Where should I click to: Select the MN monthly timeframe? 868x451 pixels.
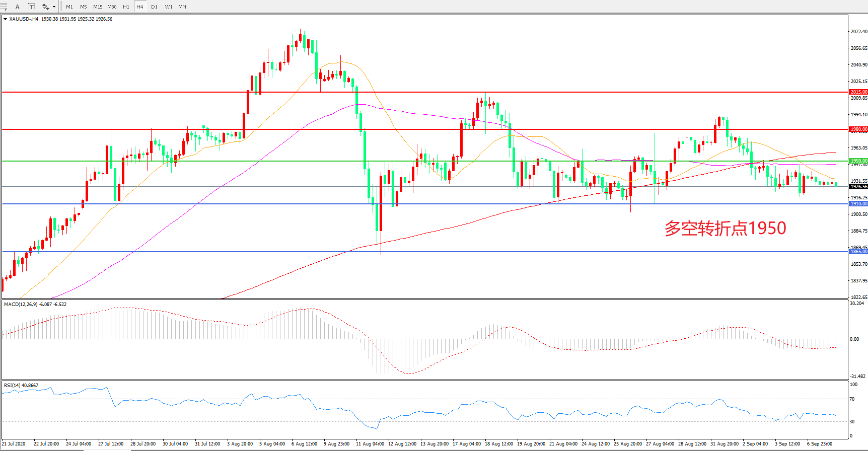182,7
